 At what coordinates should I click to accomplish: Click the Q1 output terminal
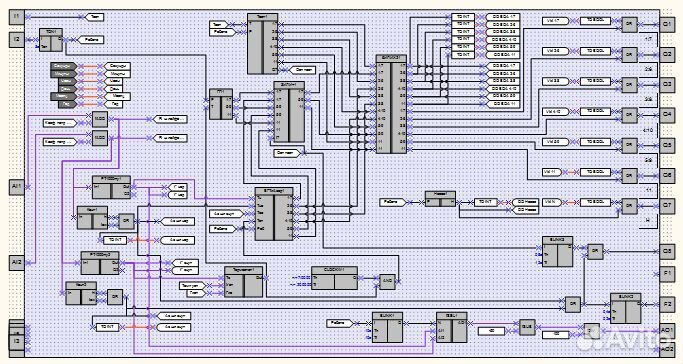pos(667,24)
